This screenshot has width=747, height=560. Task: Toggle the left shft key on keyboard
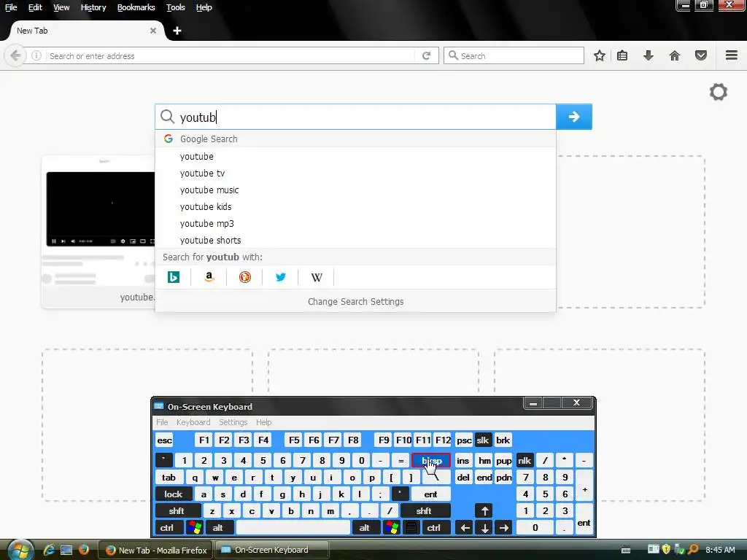pos(177,511)
